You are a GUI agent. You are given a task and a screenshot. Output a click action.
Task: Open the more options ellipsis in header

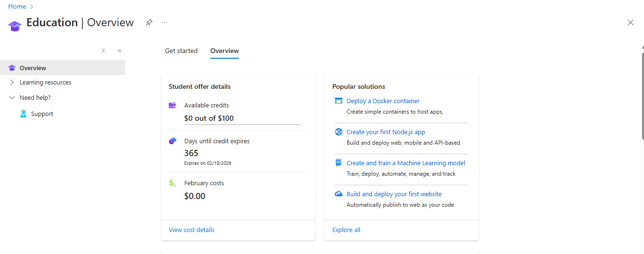coord(164,22)
